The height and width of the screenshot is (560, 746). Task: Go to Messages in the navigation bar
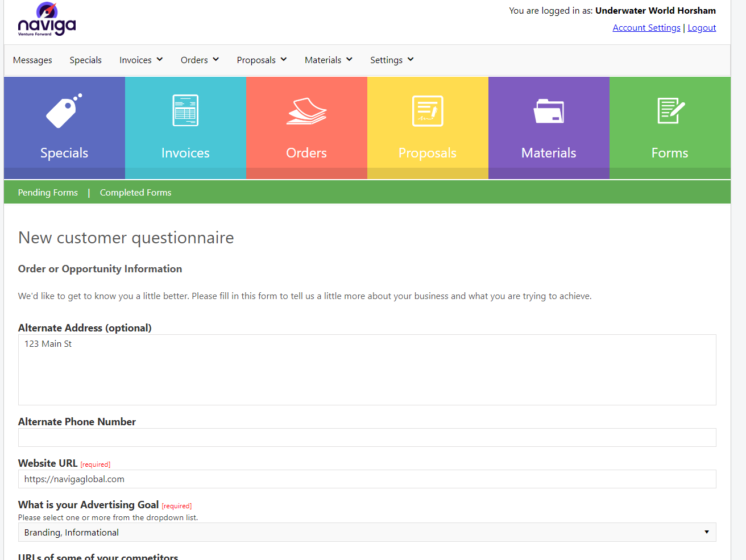coord(32,60)
